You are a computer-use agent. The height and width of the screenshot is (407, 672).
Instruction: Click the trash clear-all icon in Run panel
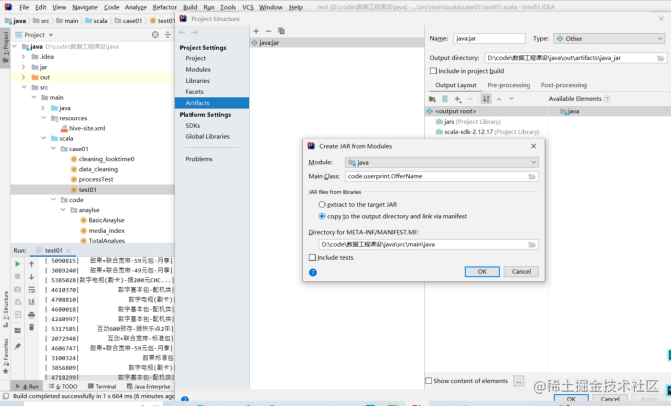point(31,327)
